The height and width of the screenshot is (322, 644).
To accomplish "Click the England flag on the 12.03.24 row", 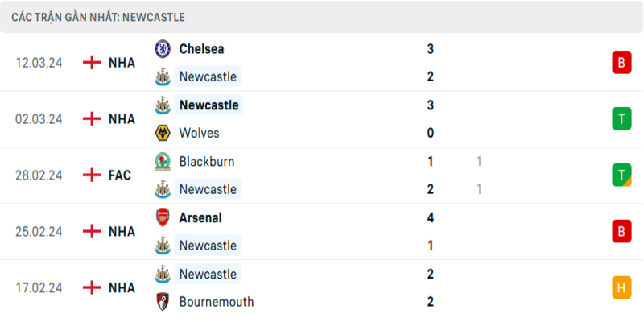I will pyautogui.click(x=93, y=63).
